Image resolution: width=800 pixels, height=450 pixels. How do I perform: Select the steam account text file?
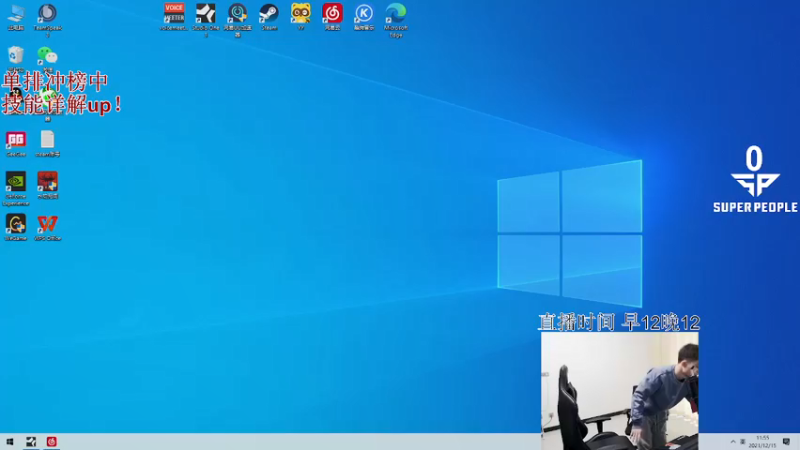click(47, 143)
